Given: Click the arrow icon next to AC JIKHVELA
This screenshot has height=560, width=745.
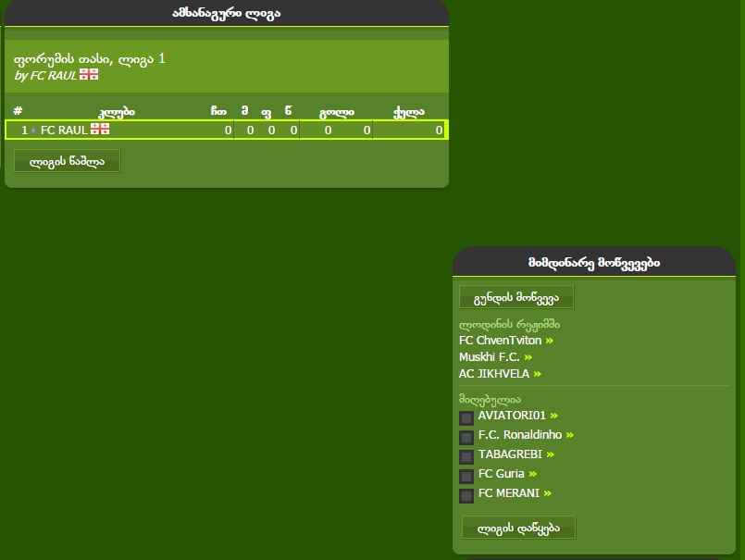Looking at the screenshot, I should point(538,374).
